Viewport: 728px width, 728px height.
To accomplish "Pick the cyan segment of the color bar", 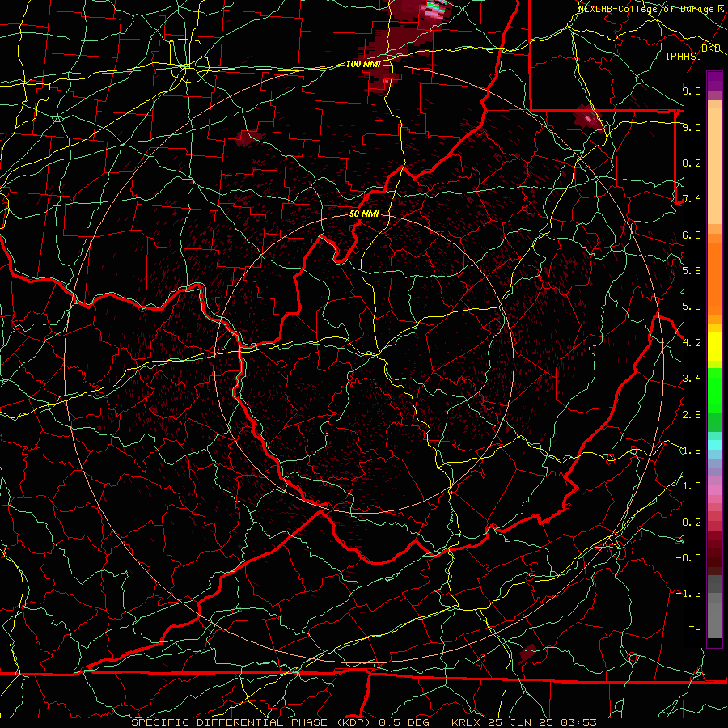I will click(714, 445).
